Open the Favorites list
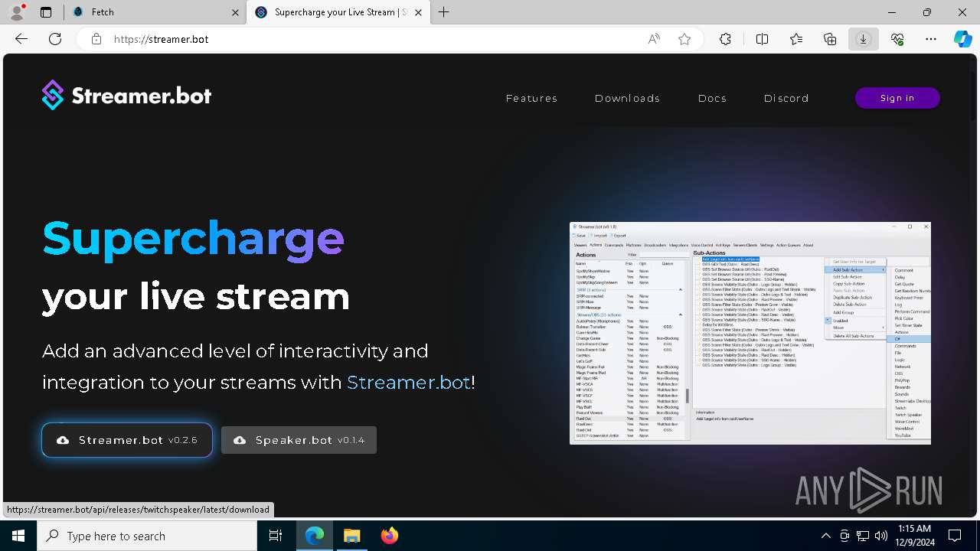Screen dimensions: 980x551 click(796, 39)
